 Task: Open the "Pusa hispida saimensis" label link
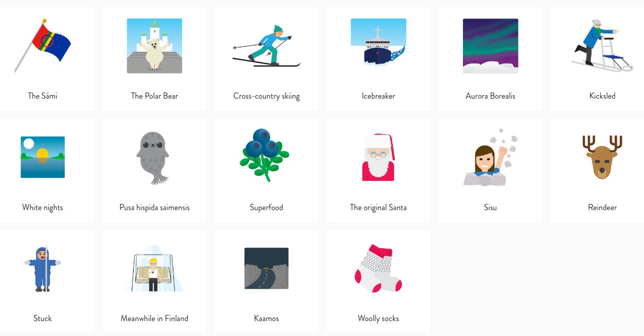click(154, 208)
